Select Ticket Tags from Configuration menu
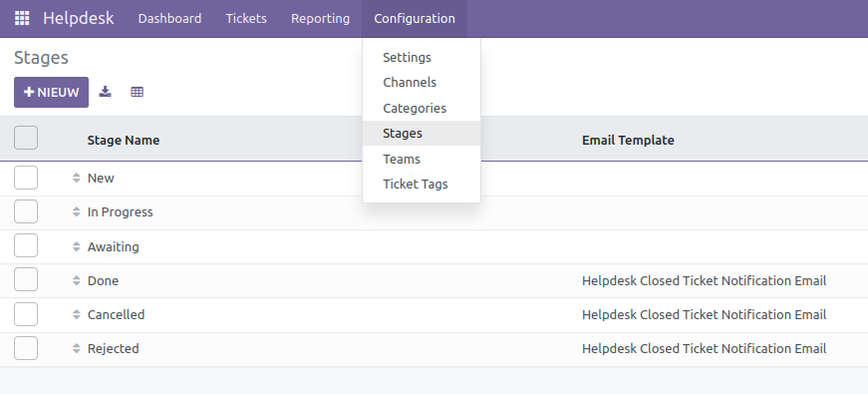Image resolution: width=868 pixels, height=394 pixels. tap(422, 184)
